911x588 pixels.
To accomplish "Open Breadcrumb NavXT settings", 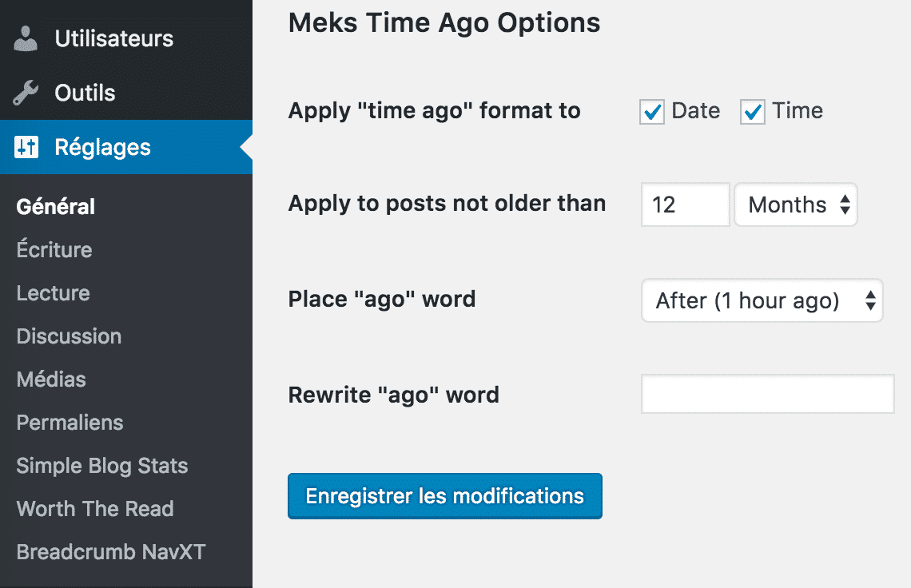I will coord(111,551).
